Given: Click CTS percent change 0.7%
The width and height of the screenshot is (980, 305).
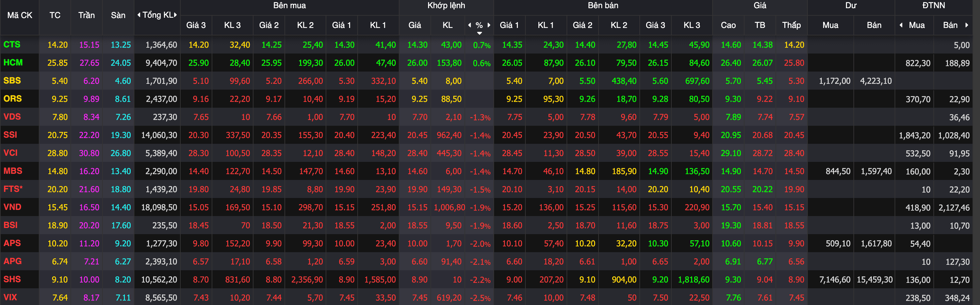Looking at the screenshot, I should [x=481, y=45].
